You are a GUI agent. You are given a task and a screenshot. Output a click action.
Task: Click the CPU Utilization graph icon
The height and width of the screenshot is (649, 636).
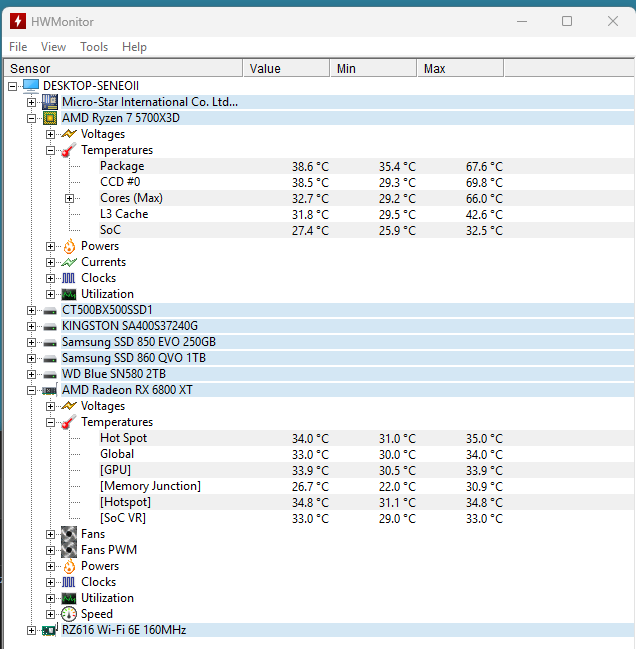pos(69,294)
